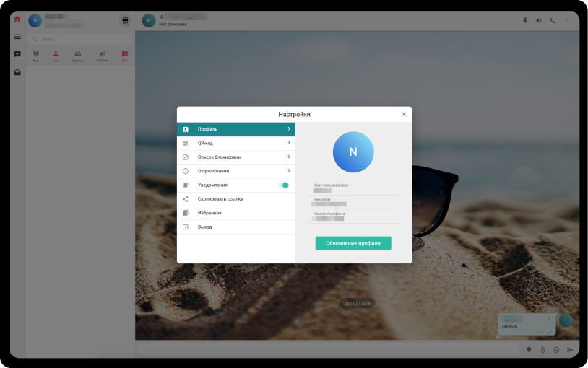Screen dimensions: 588x368
Task: Expand the Список блокировки row chevron
Action: coord(289,157)
